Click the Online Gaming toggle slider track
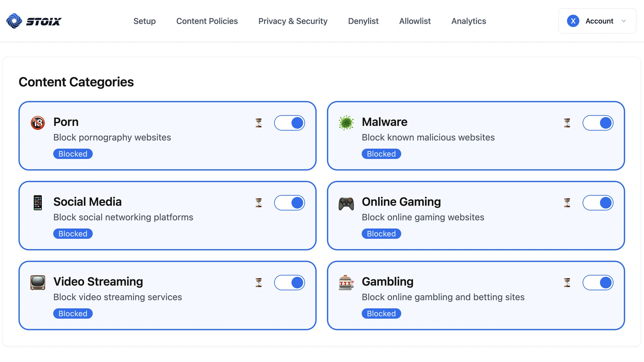 coord(598,202)
